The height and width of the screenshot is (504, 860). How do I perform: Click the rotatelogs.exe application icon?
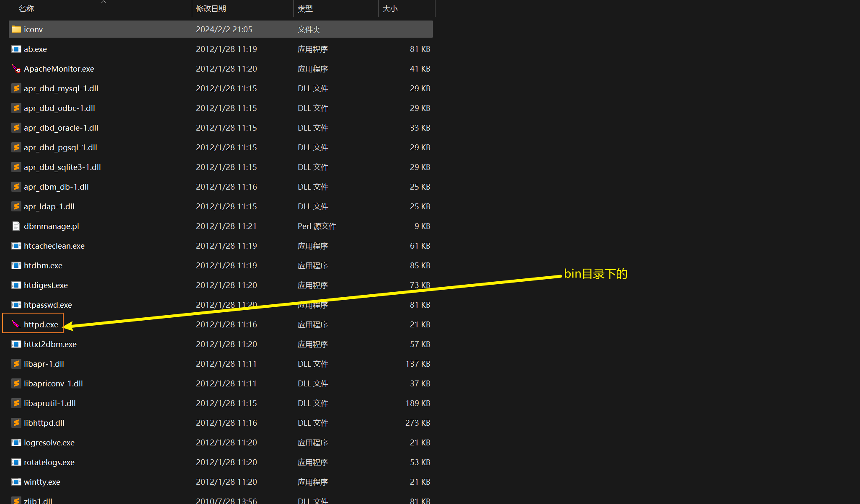click(16, 462)
